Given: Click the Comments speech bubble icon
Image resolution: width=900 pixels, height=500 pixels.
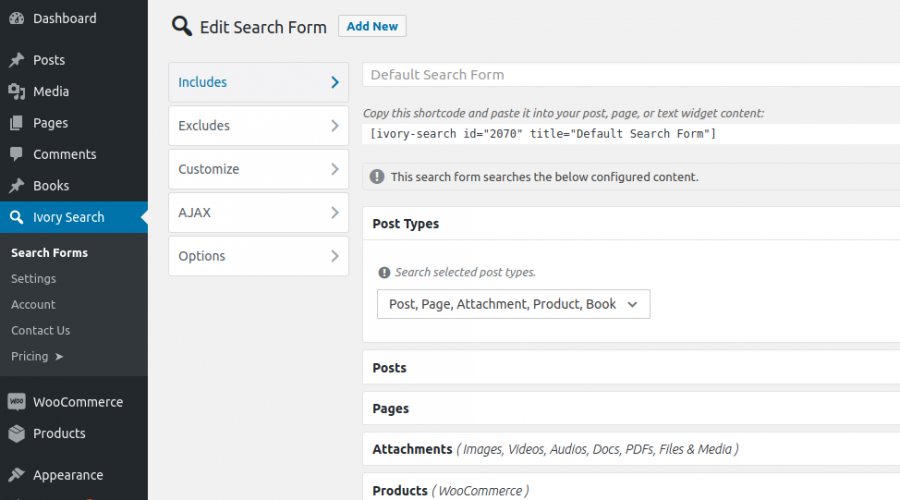Looking at the screenshot, I should tap(17, 154).
